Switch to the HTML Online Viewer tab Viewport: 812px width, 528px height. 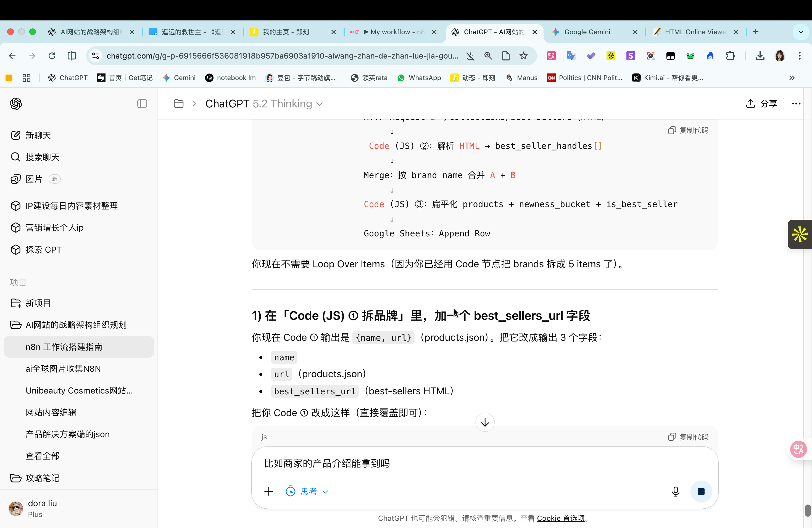695,32
